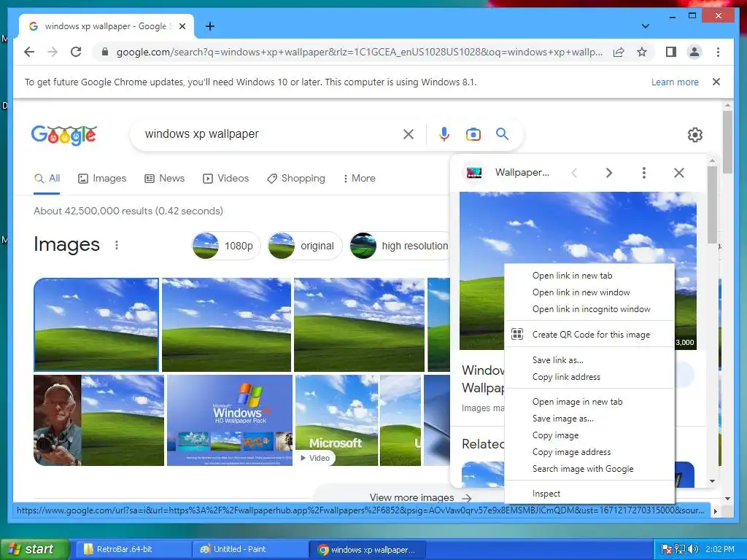Filter images by original chip
Image resolution: width=747 pixels, height=560 pixels.
[x=305, y=246]
